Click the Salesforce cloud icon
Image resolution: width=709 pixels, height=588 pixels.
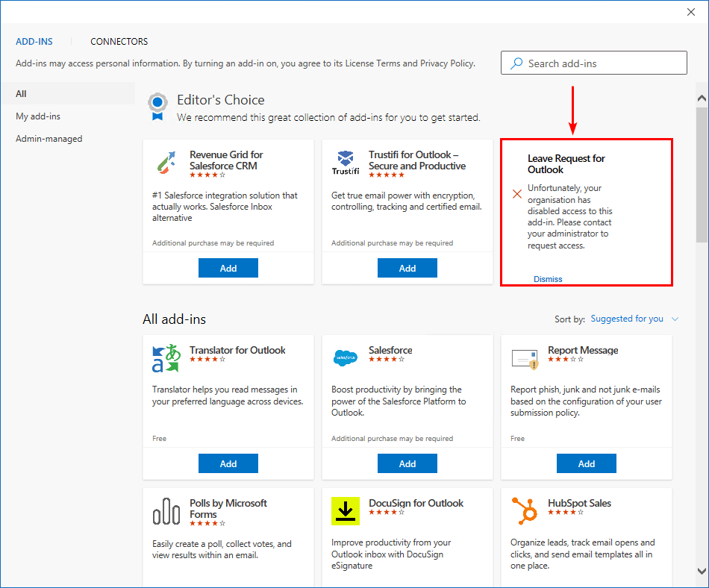click(345, 358)
